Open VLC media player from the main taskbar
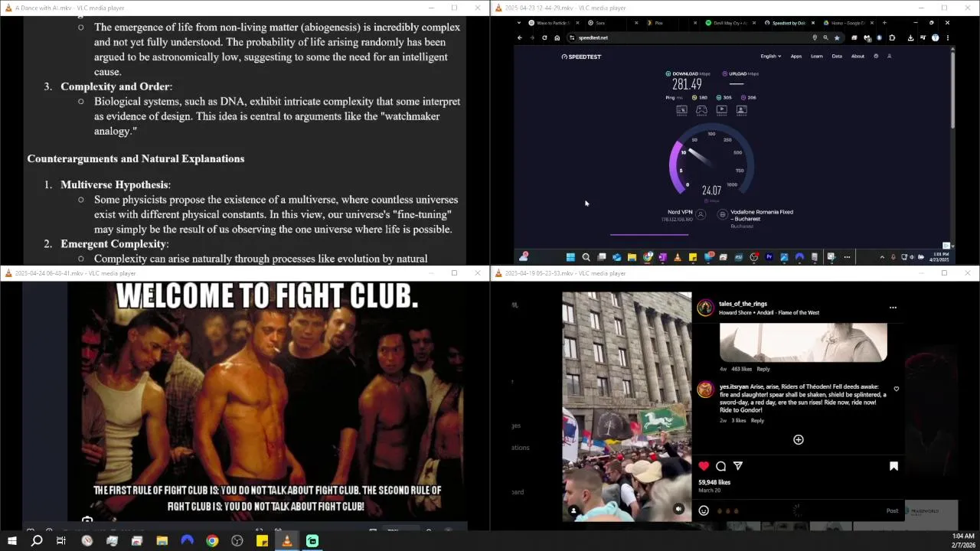This screenshot has height=551, width=980. pos(287,541)
